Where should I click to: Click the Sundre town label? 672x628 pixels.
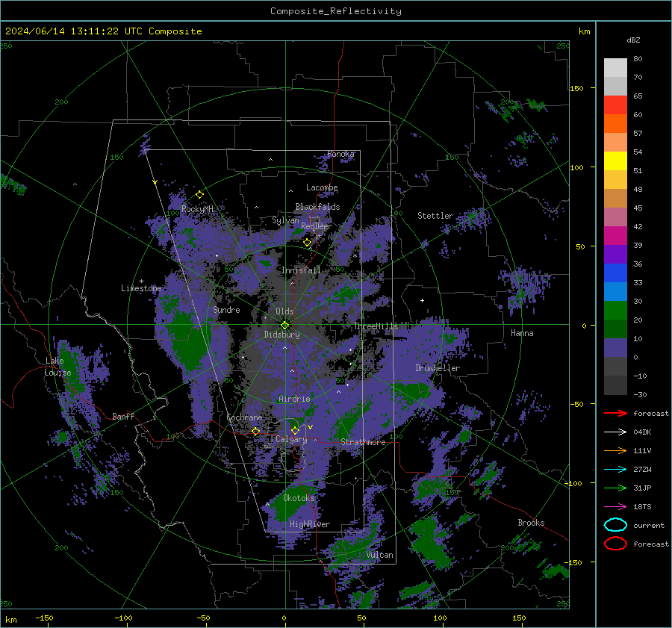[226, 309]
